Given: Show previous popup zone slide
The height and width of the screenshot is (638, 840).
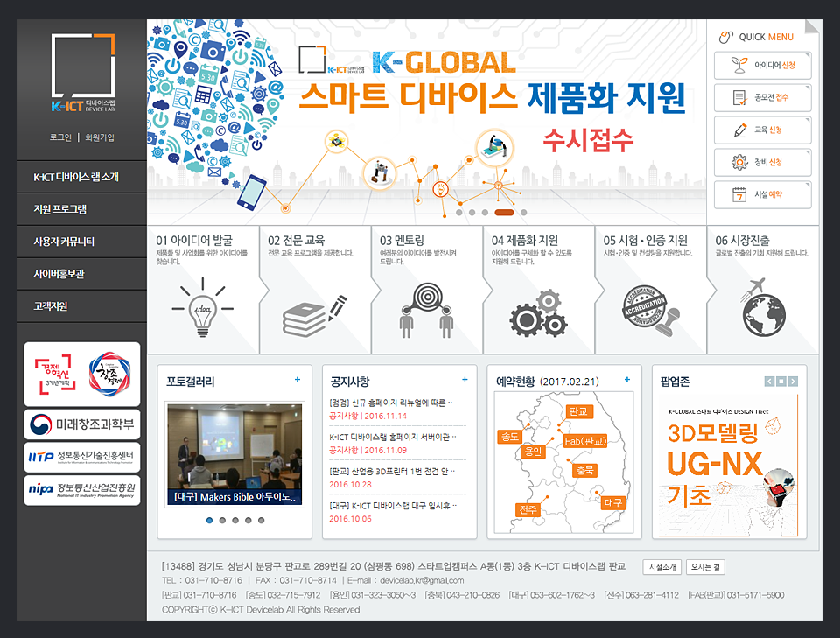Looking at the screenshot, I should click(769, 382).
